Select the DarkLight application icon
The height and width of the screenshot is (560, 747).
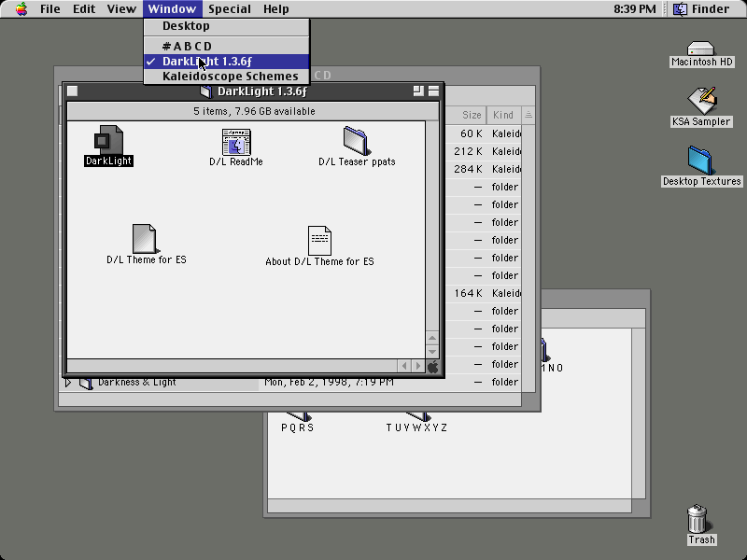tap(108, 140)
